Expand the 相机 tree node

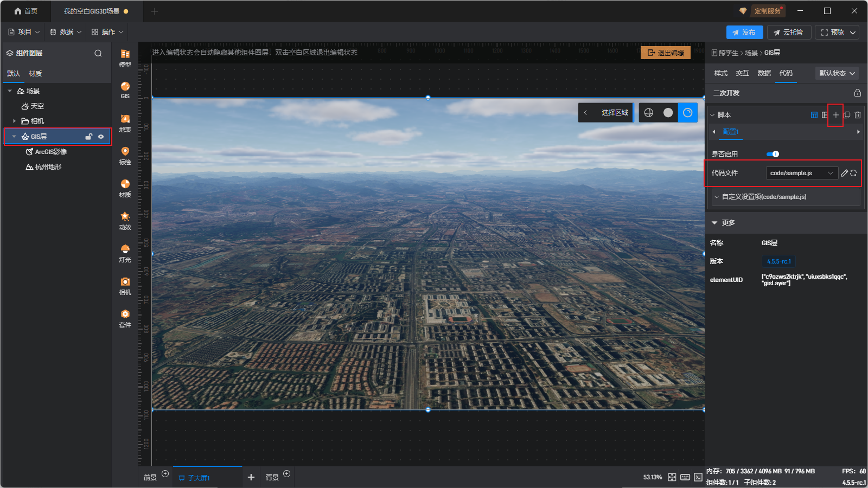(x=14, y=121)
